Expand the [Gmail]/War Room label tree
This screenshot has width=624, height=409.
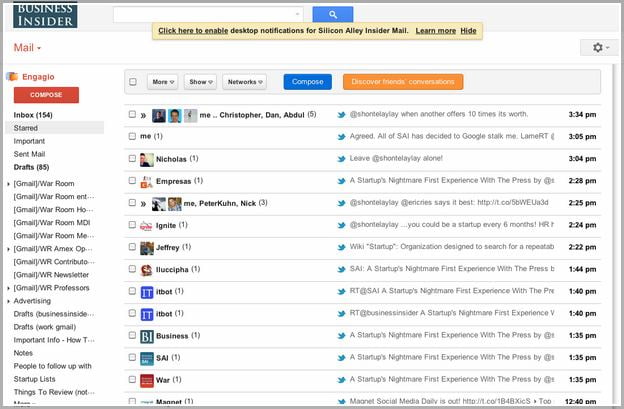[x=8, y=184]
